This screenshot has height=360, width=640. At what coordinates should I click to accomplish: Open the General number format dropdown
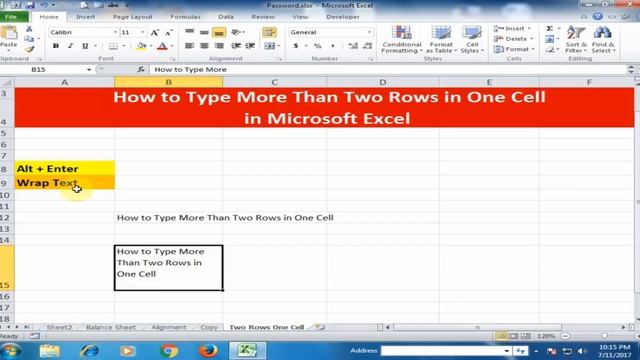click(369, 32)
